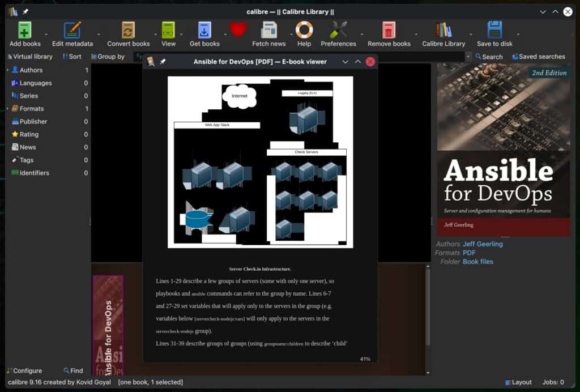Image resolution: width=580 pixels, height=392 pixels.
Task: Expand the Formats category in tag browser
Action: pyautogui.click(x=7, y=108)
